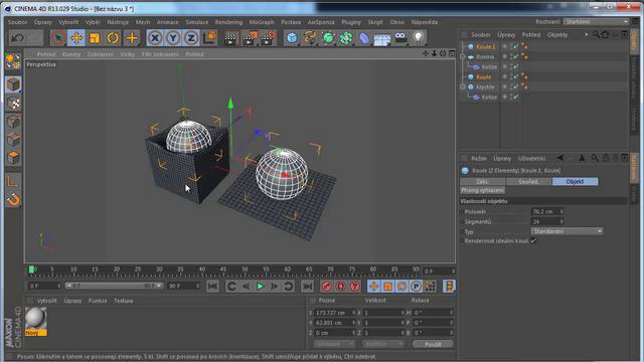Click frame 45 on the timeline ruler
Image resolution: width=644 pixels, height=362 pixels.
click(223, 269)
